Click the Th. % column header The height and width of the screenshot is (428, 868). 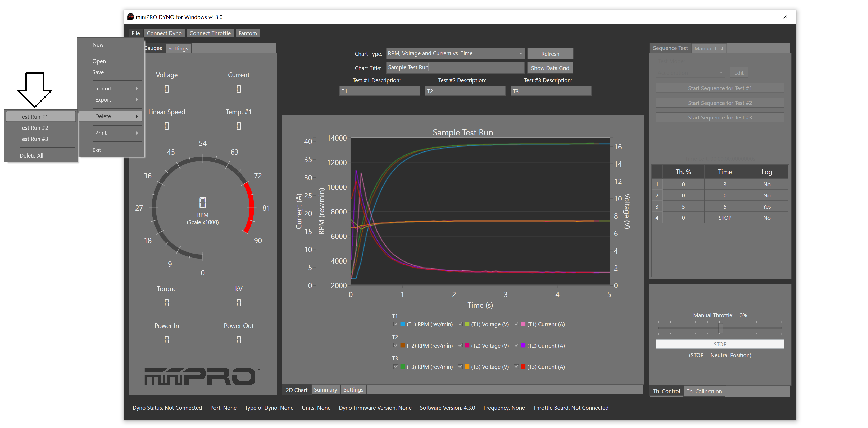click(x=683, y=172)
